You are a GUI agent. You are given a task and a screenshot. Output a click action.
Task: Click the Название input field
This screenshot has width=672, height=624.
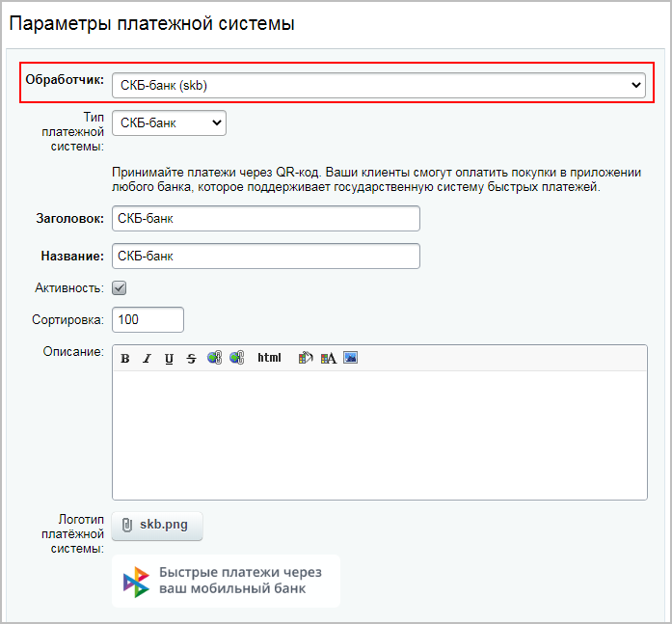(266, 256)
